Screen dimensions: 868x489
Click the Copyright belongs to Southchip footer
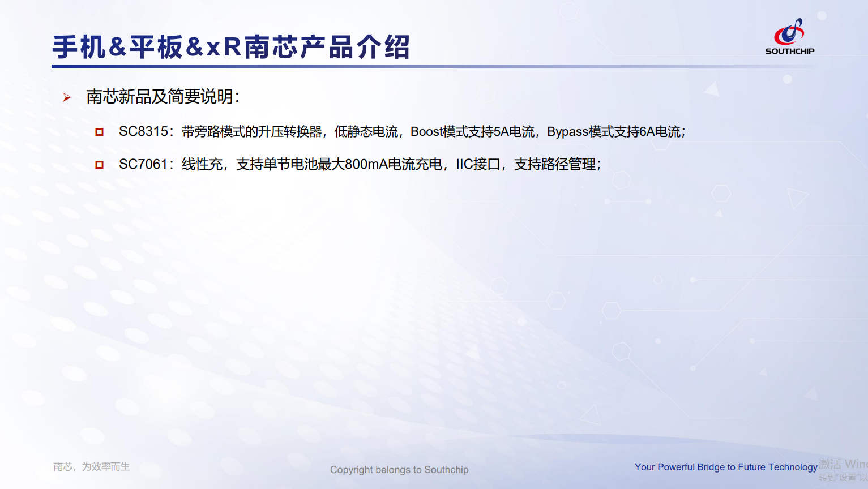(399, 470)
